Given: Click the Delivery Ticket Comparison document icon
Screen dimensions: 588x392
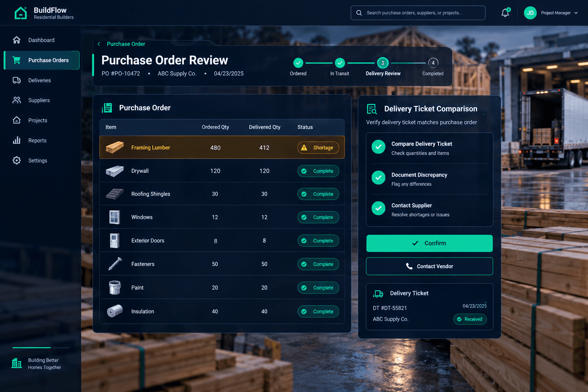Looking at the screenshot, I should (372, 109).
